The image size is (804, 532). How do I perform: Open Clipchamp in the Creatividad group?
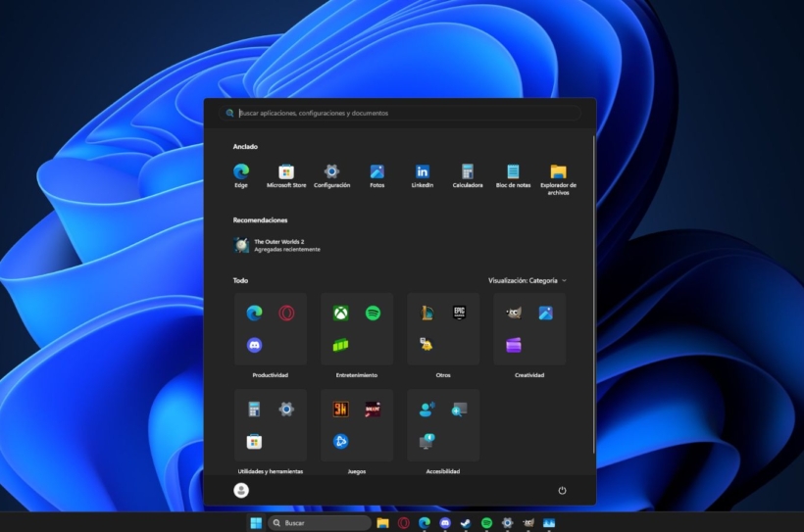[x=513, y=345]
